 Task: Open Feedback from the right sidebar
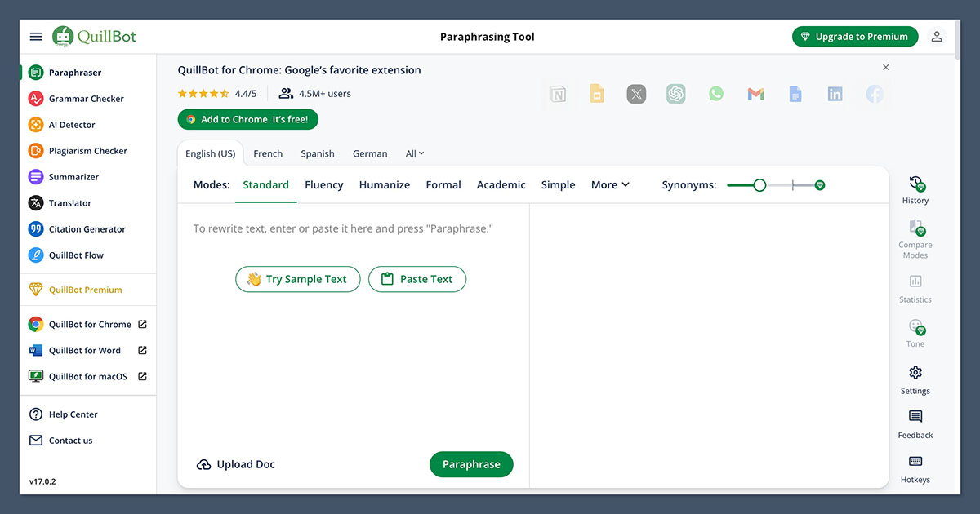click(915, 423)
